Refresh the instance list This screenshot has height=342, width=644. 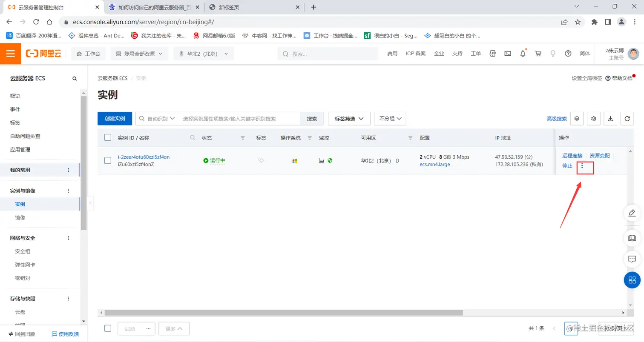click(627, 119)
